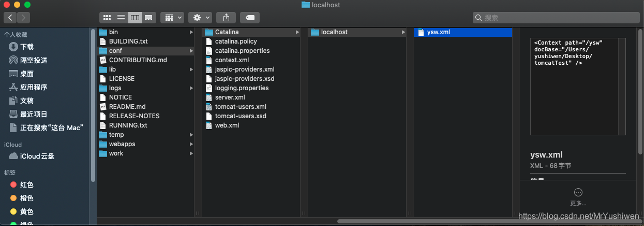Select the Catalina folder
The width and height of the screenshot is (644, 226).
[x=252, y=32]
